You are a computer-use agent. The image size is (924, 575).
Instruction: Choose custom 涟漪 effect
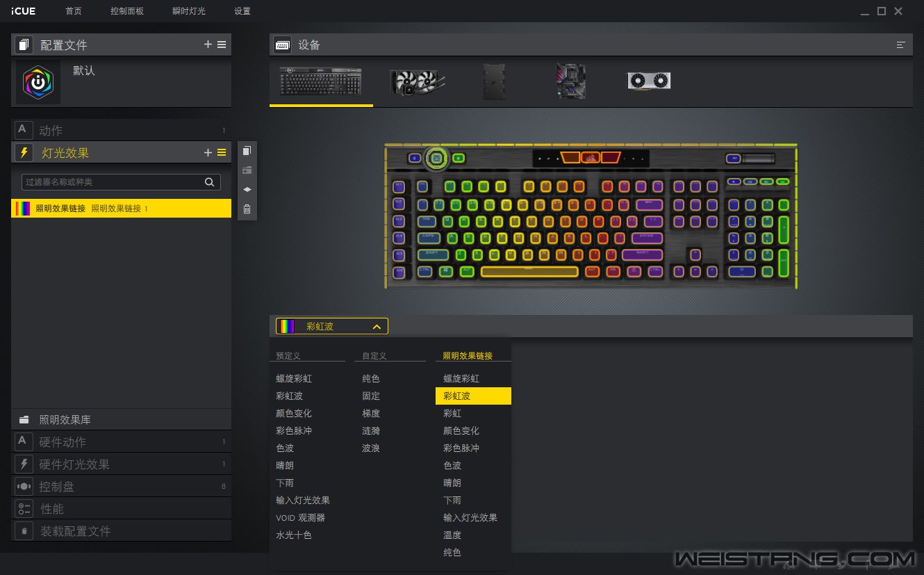(x=371, y=431)
